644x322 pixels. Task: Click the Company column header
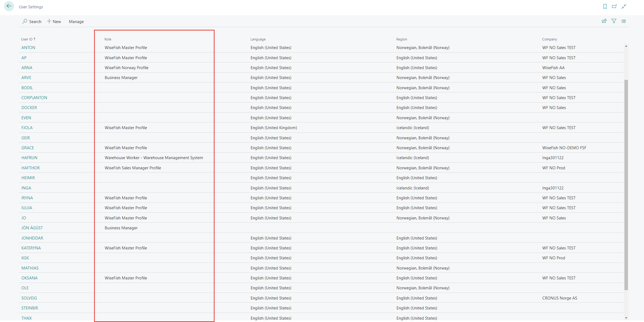point(549,39)
